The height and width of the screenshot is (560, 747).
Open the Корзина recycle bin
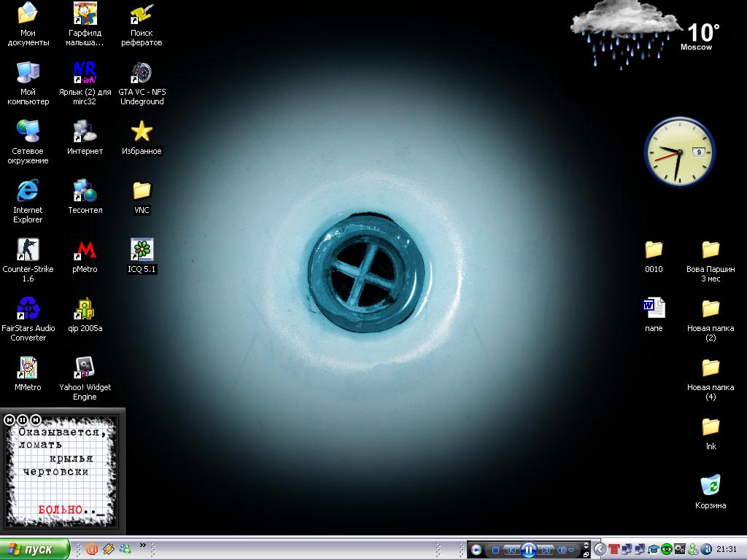[710, 486]
